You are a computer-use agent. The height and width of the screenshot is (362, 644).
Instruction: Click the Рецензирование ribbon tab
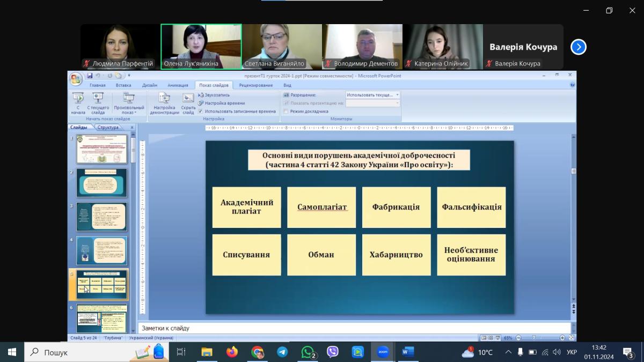tap(256, 85)
